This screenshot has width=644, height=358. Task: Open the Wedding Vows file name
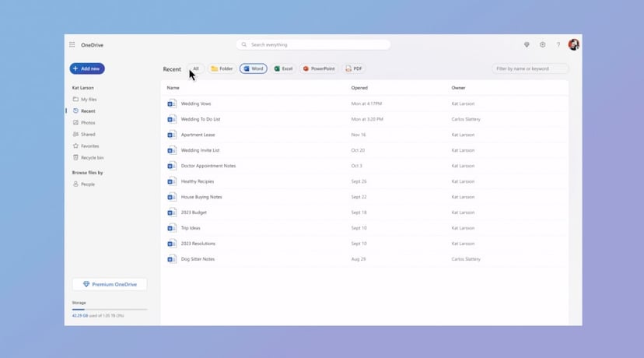coord(196,104)
